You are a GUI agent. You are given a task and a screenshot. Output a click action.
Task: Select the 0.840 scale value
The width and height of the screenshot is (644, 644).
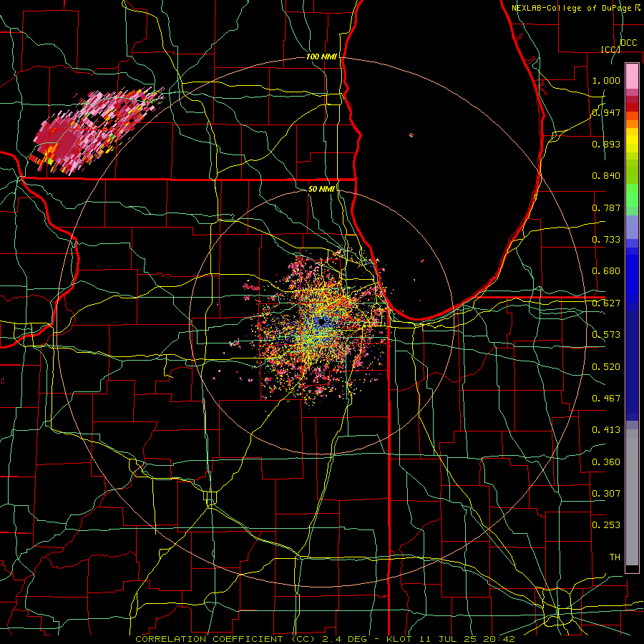tap(606, 176)
